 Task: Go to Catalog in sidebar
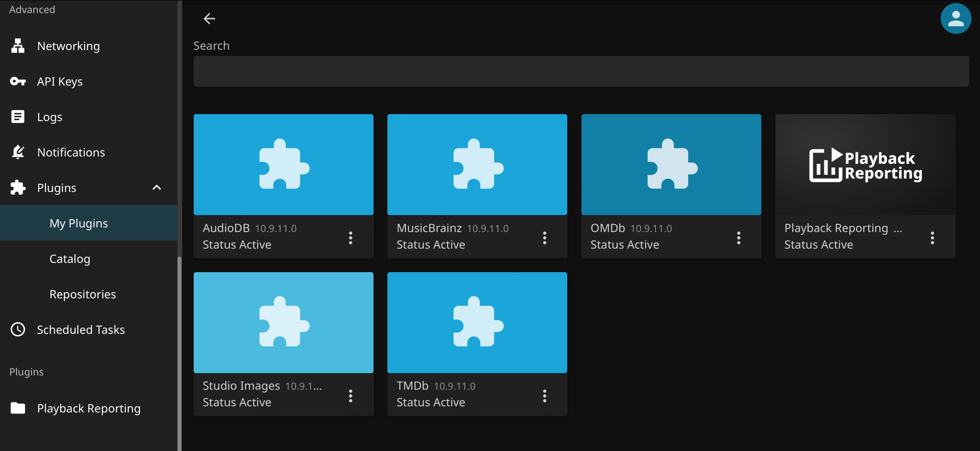[x=70, y=259]
